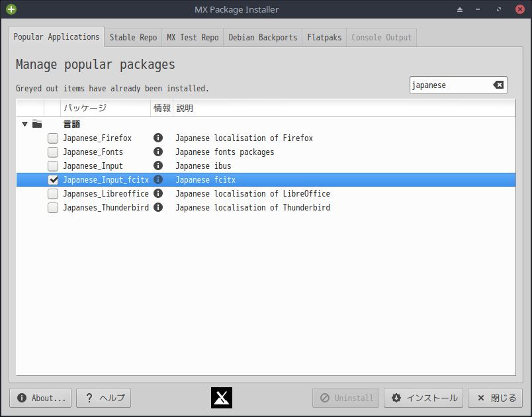
Task: Select the 言語 category label
Action: [x=71, y=124]
